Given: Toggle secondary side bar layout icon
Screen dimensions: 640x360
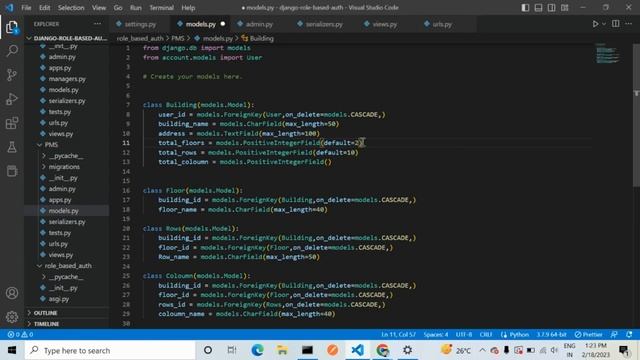Looking at the screenshot, I should click(551, 8).
